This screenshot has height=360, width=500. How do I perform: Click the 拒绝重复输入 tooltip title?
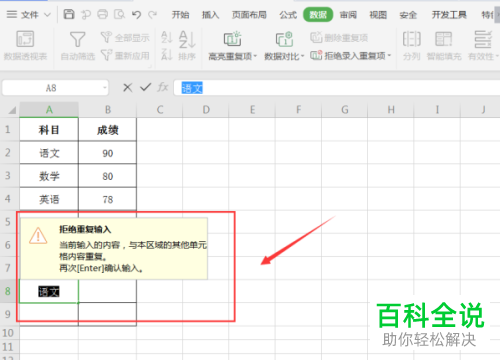(85, 229)
